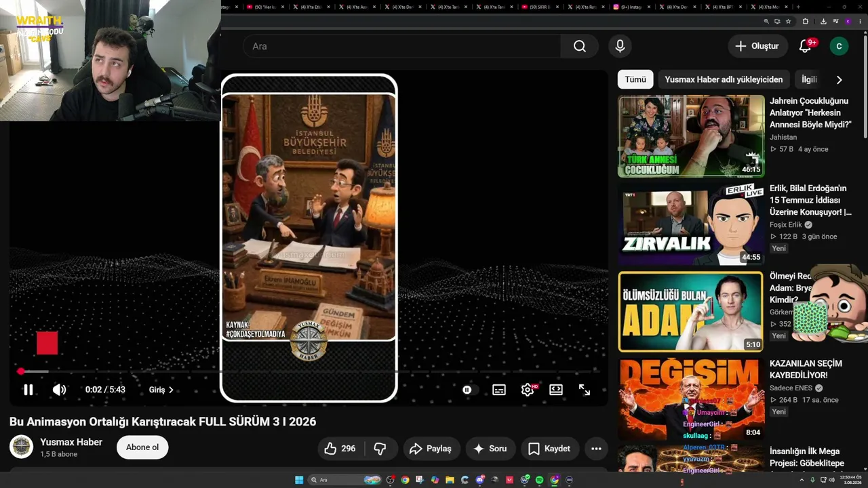Image resolution: width=868 pixels, height=488 pixels.
Task: Click the Windows taskbar search box
Action: coord(344,480)
